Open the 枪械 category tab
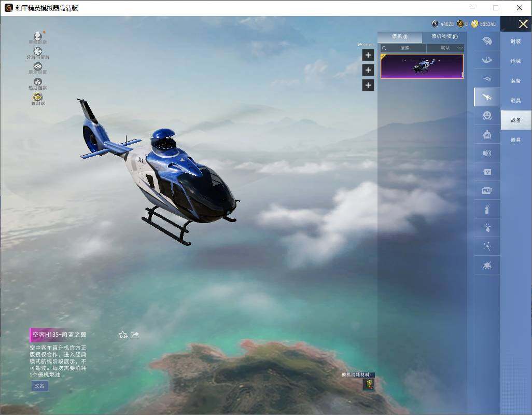532x415 pixels. coord(516,61)
